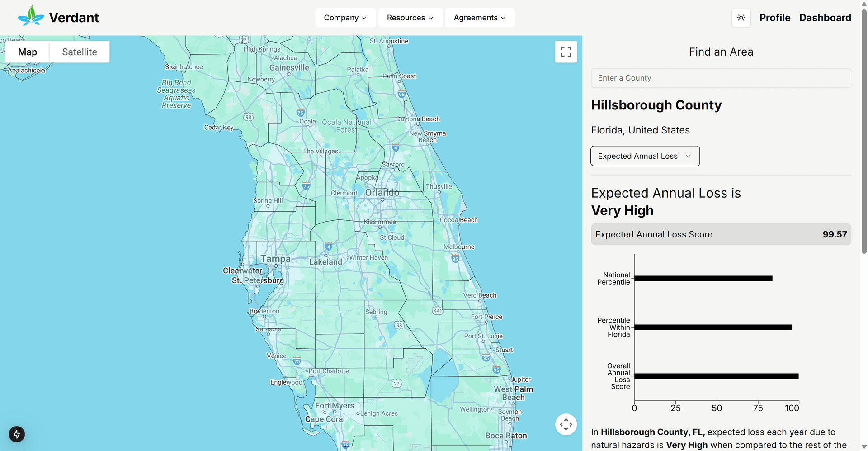
Task: Open the Company dropdown menu
Action: pyautogui.click(x=345, y=18)
